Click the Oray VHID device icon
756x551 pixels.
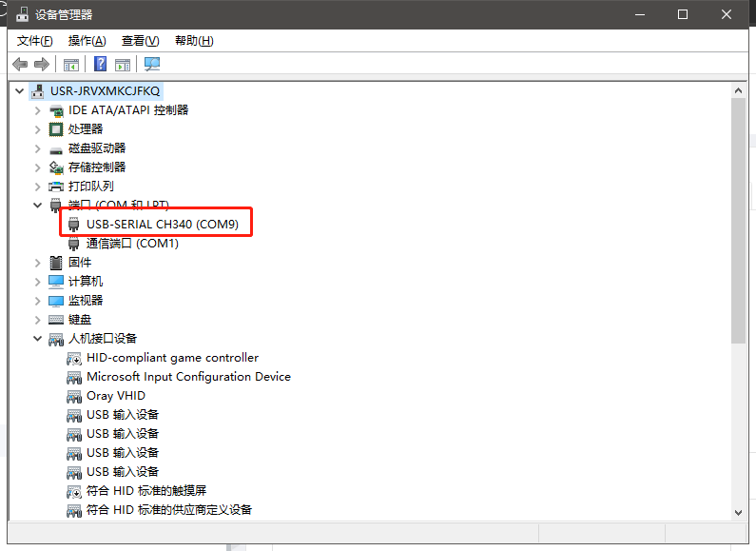click(x=74, y=397)
